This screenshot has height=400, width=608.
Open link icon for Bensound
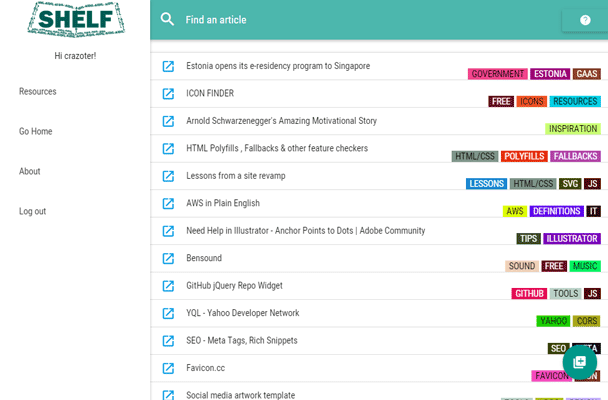click(x=168, y=259)
